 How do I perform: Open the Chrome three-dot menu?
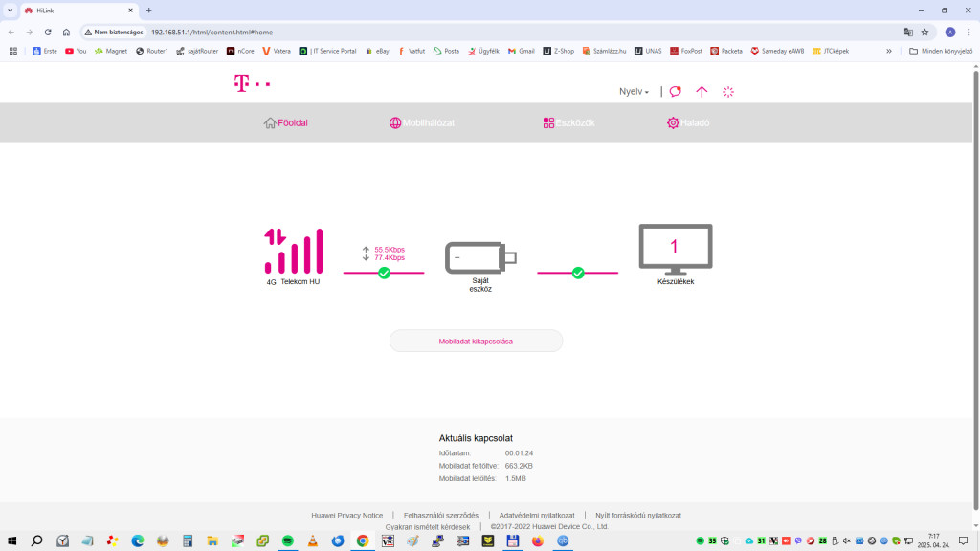(969, 32)
